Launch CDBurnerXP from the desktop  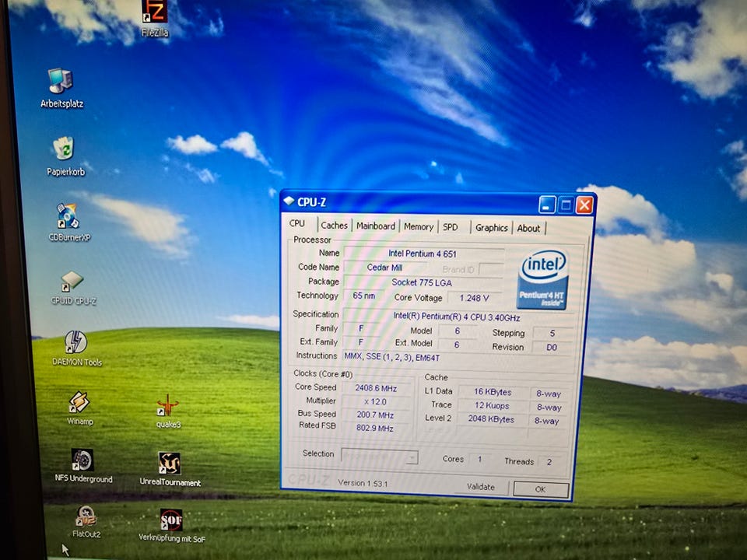pos(69,222)
